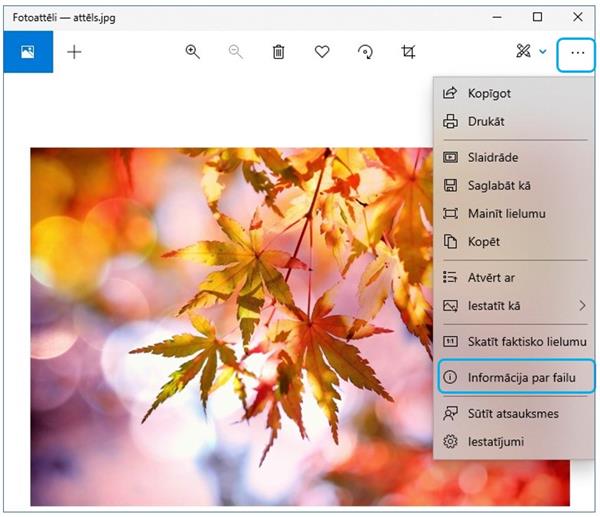The image size is (600, 517).
Task: Open Iestatīt kā menu entry
Action: click(x=514, y=306)
